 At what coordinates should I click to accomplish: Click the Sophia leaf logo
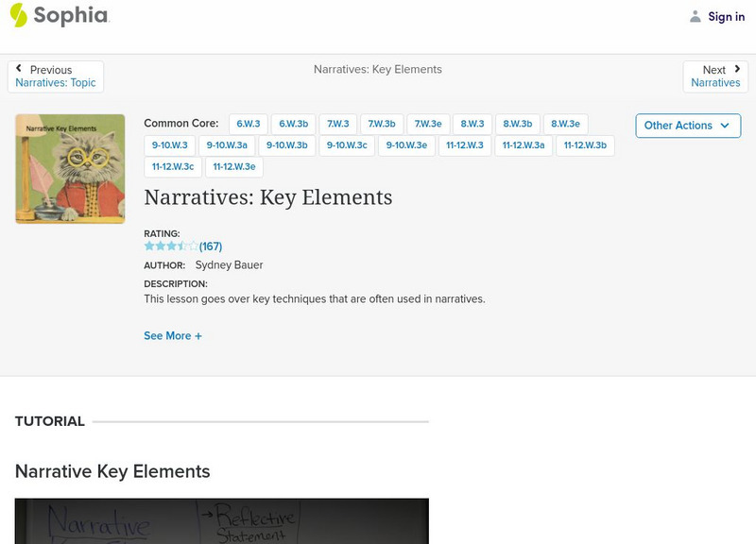[x=17, y=16]
